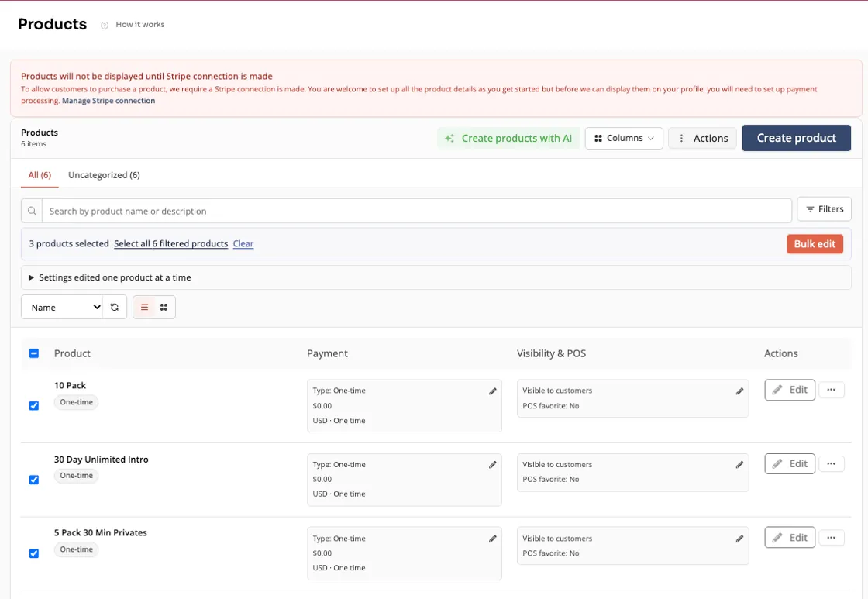Click the Product column header
The width and height of the screenshot is (868, 599).
pos(73,353)
